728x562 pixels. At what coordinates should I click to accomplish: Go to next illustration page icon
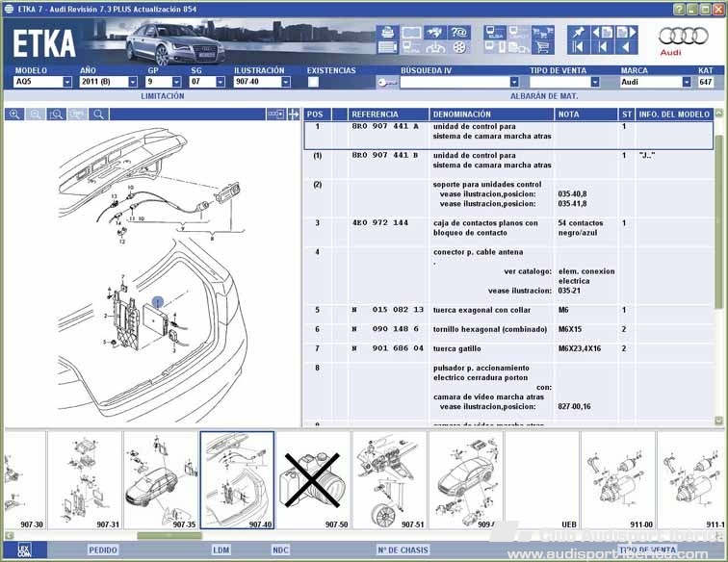click(x=626, y=33)
